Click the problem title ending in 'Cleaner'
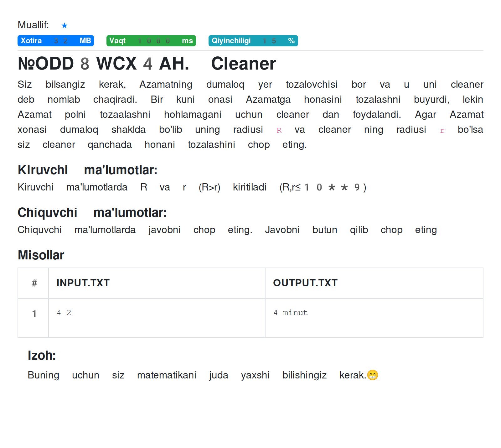501x448 pixels. coord(147,64)
